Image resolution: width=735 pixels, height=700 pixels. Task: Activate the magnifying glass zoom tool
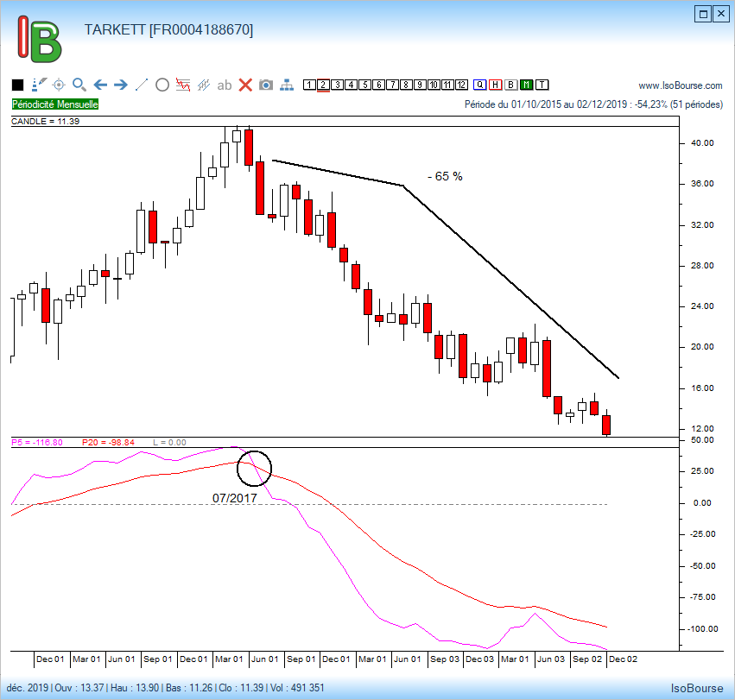pyautogui.click(x=79, y=85)
